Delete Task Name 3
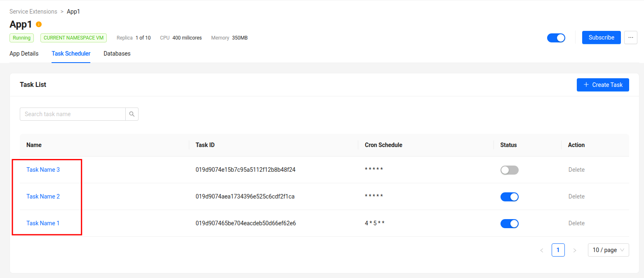The height and width of the screenshot is (278, 644). pos(576,170)
